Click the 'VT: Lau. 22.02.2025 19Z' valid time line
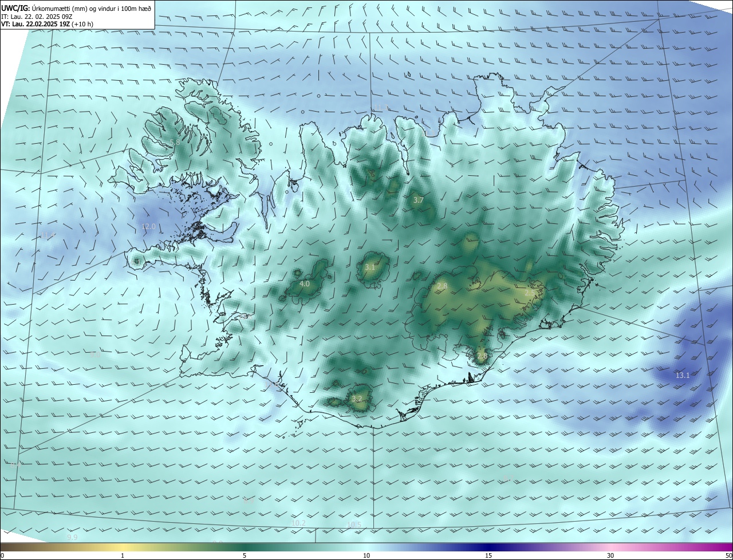Image resolution: width=733 pixels, height=560 pixels. click(x=47, y=24)
